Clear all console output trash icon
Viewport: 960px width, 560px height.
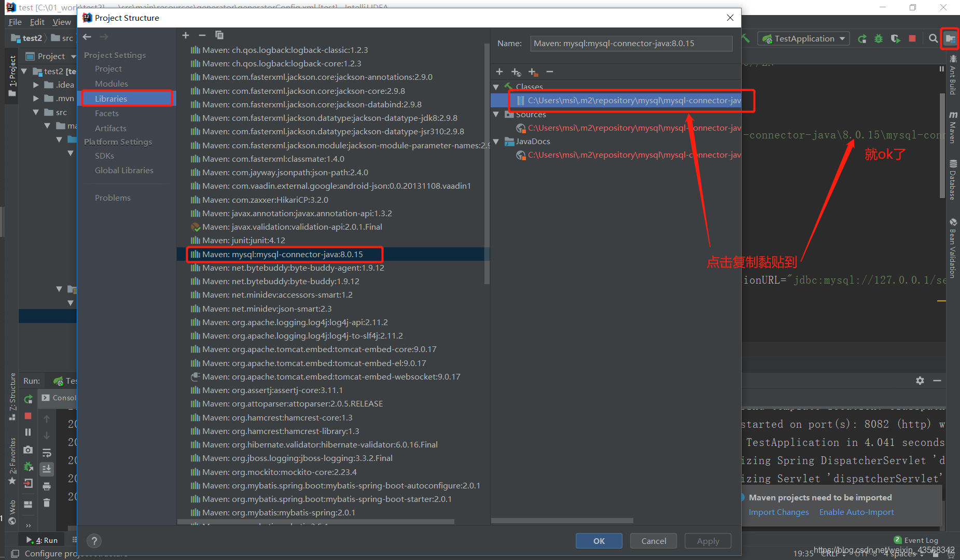tap(47, 502)
